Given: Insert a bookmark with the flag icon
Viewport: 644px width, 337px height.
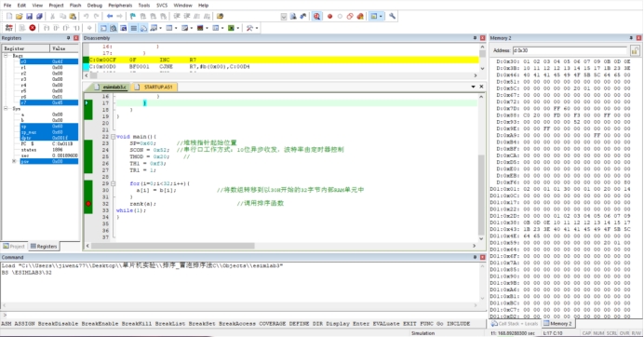Looking at the screenshot, I should (133, 16).
